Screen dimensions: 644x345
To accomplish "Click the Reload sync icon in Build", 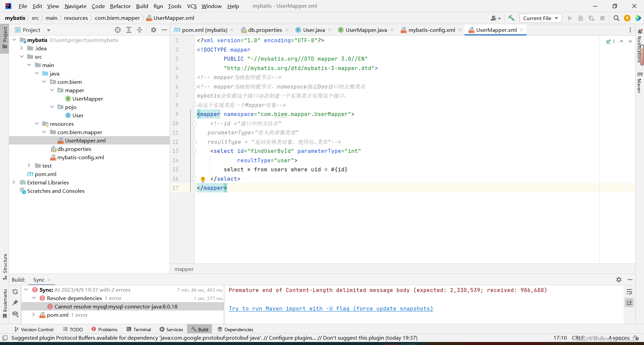I will click(x=15, y=292).
